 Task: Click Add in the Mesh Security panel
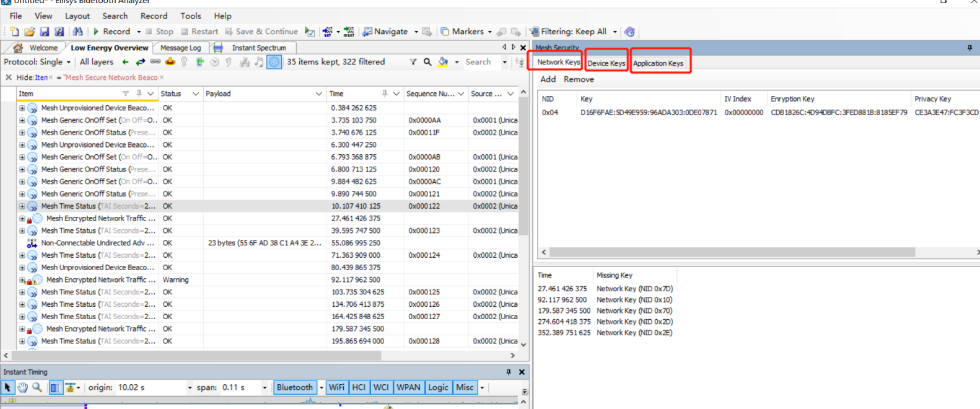(548, 79)
